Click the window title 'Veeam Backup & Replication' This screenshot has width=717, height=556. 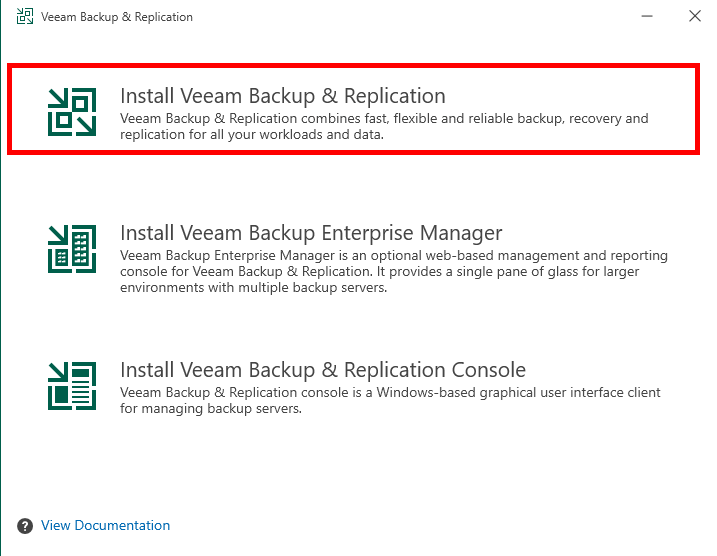[x=117, y=17]
